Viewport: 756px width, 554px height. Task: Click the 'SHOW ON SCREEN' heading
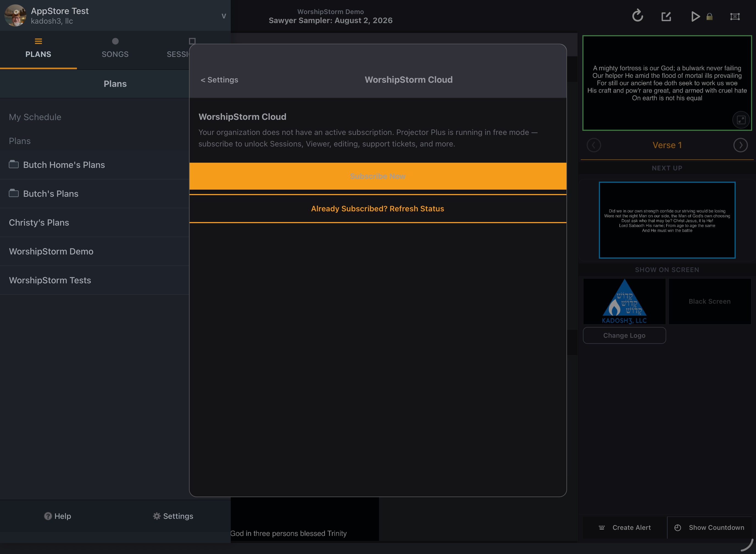pos(667,270)
